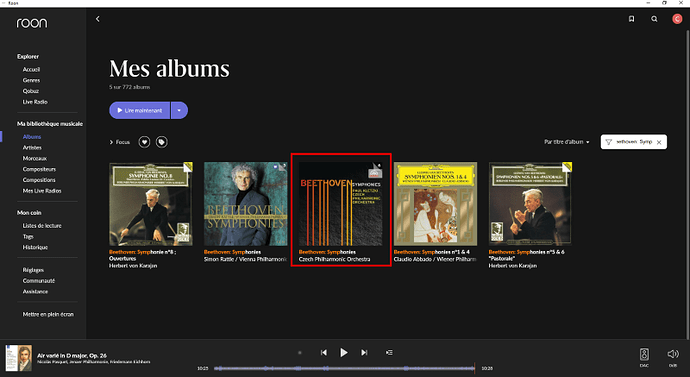Open the red user profile avatar
This screenshot has height=377, width=690.
[677, 19]
